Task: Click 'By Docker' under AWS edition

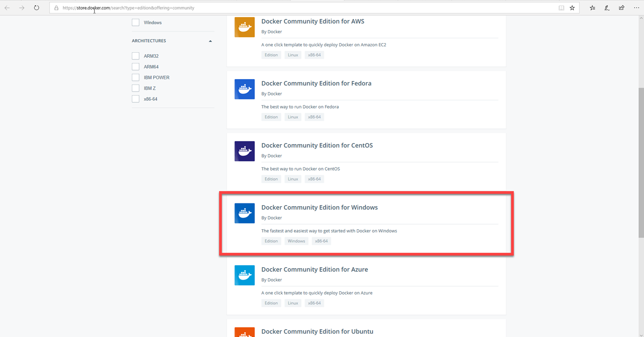Action: tap(272, 32)
